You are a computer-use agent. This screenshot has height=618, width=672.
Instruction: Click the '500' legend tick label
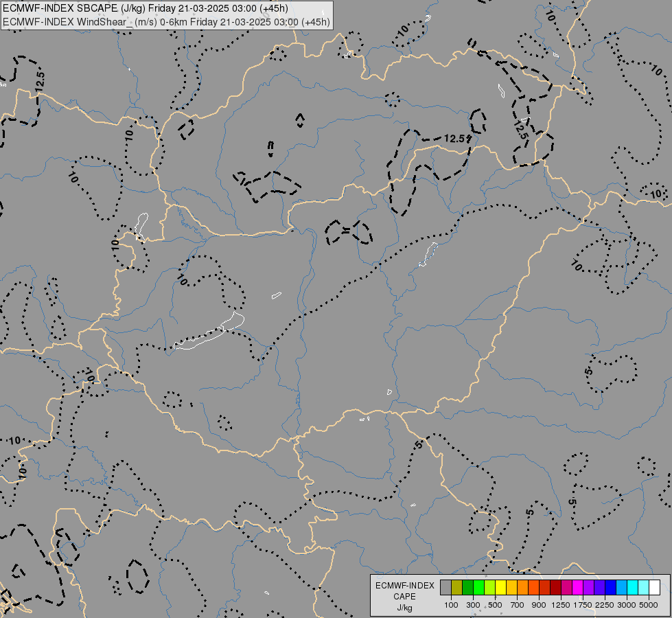[495, 605]
